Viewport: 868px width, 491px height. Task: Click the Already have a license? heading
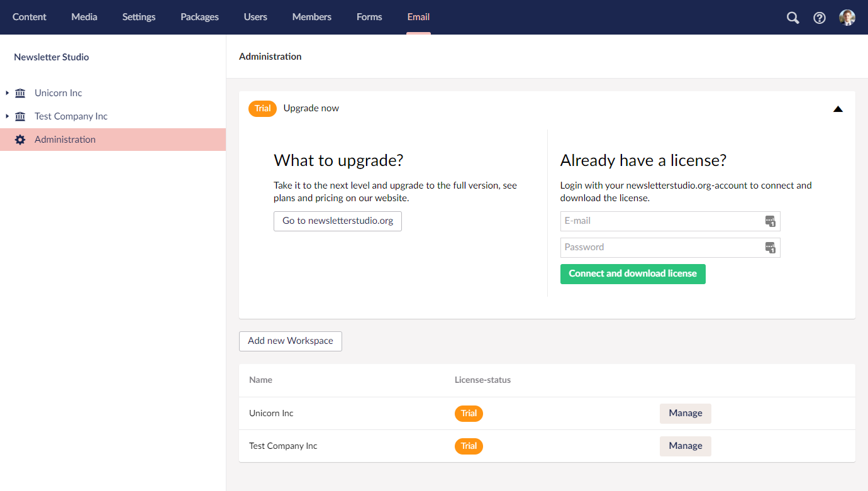pyautogui.click(x=643, y=160)
